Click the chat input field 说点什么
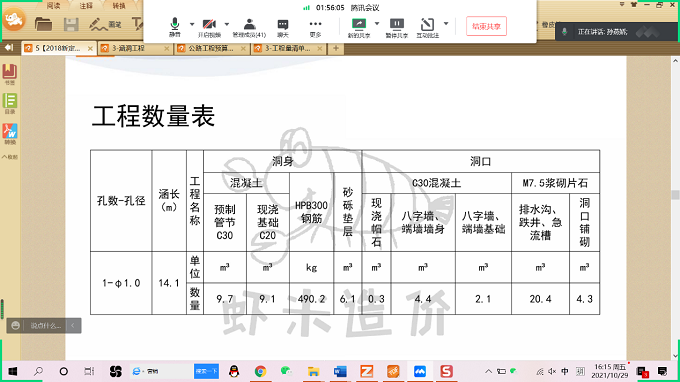The height and width of the screenshot is (382, 680). [45, 326]
